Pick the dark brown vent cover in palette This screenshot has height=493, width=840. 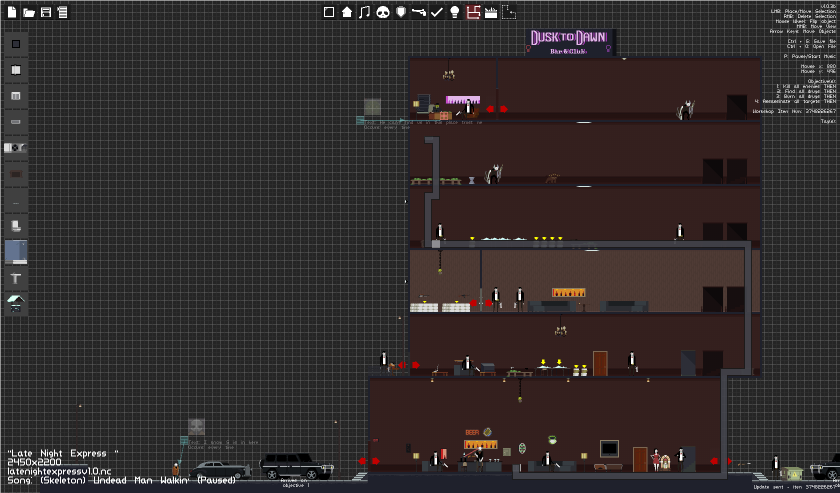(x=16, y=174)
